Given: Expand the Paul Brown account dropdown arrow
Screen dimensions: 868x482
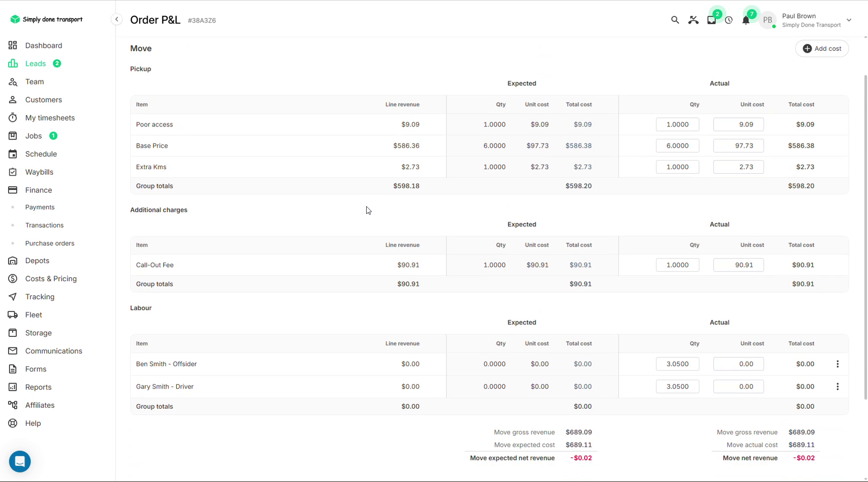Looking at the screenshot, I should 849,20.
